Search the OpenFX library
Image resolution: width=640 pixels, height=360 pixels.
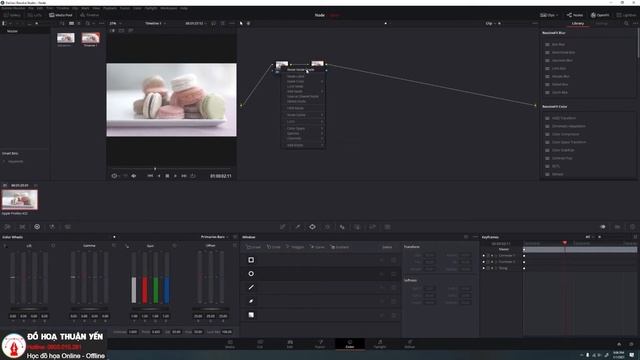(x=626, y=24)
